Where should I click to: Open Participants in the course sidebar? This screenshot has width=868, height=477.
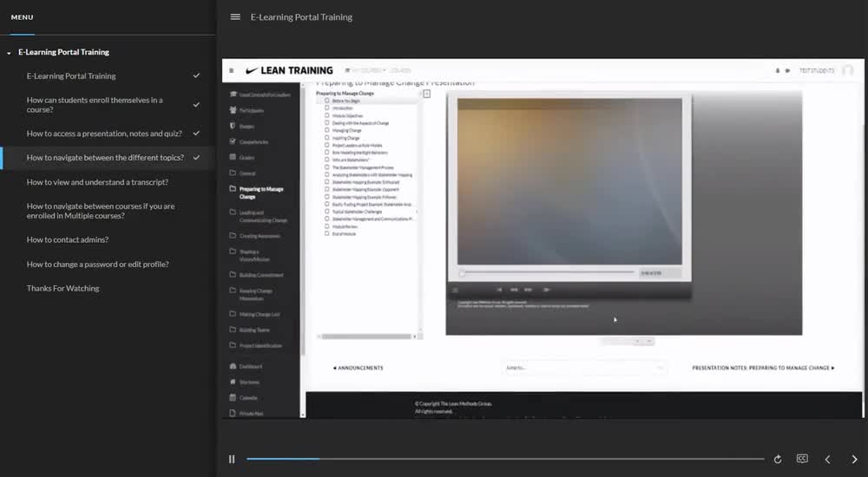coord(247,111)
